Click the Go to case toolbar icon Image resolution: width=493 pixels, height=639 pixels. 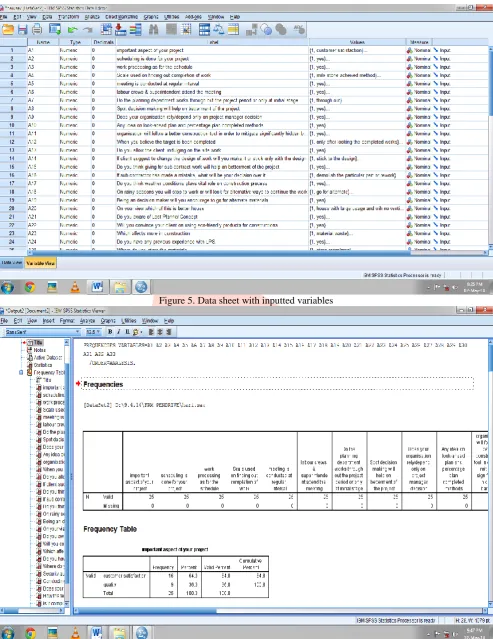click(x=106, y=29)
